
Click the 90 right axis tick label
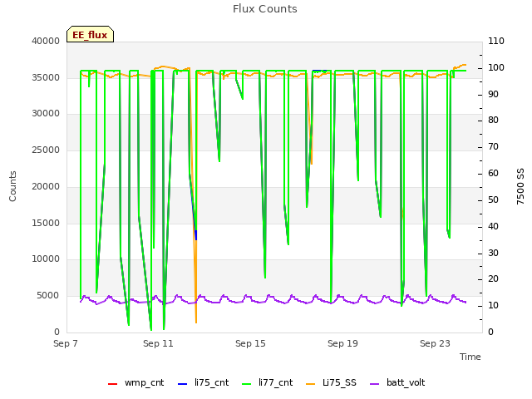493,94
